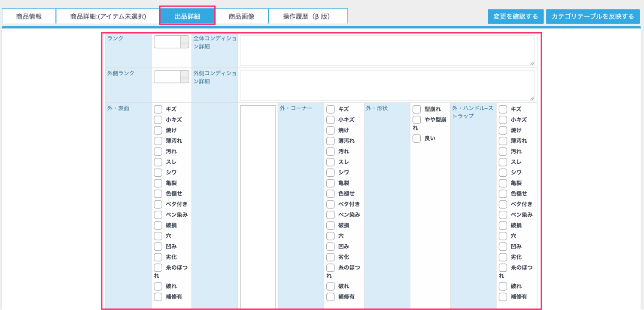Tick ベタ付き under 外・表面

click(158, 204)
